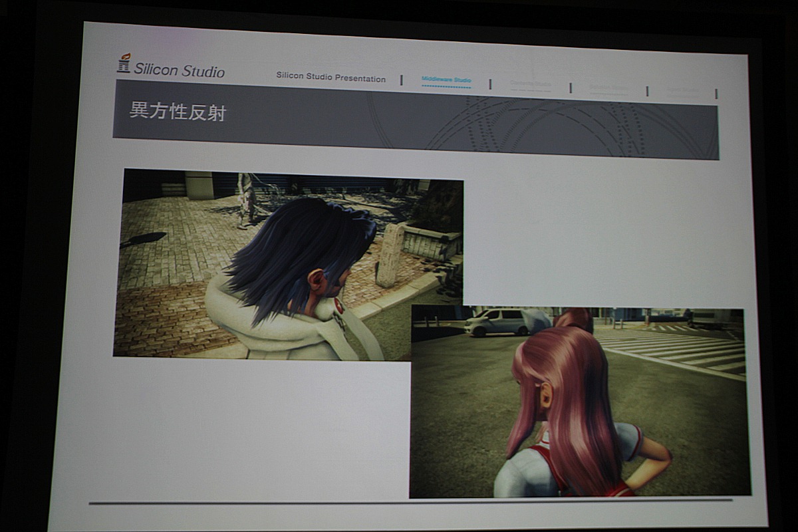This screenshot has width=798, height=532.
Task: Click the Silicon Studio Presentation title
Action: [x=331, y=77]
